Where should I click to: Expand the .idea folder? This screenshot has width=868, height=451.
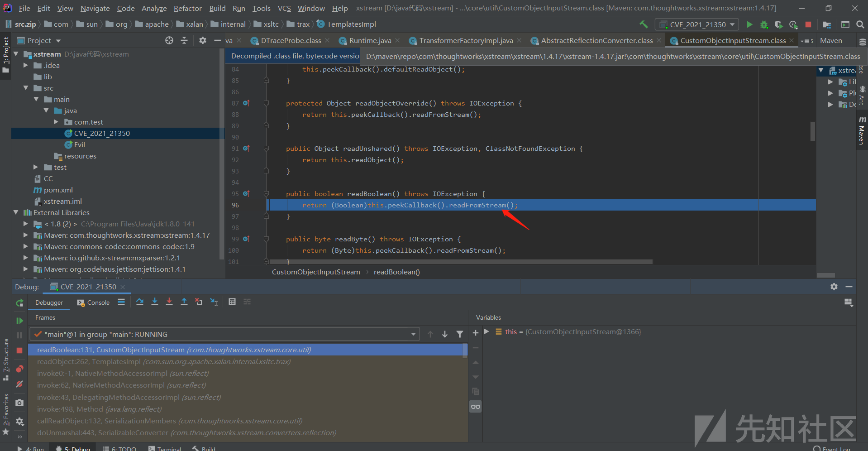coord(26,65)
